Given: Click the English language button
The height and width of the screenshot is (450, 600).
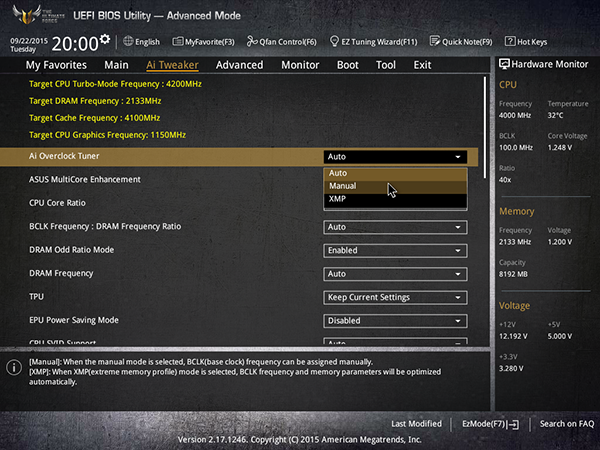Looking at the screenshot, I should pos(142,41).
